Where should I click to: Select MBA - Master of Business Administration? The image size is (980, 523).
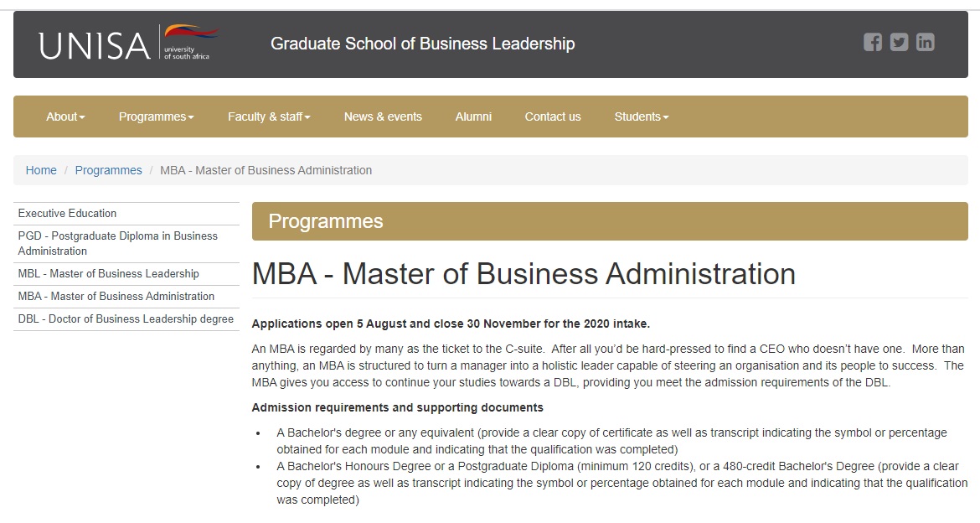tap(115, 296)
